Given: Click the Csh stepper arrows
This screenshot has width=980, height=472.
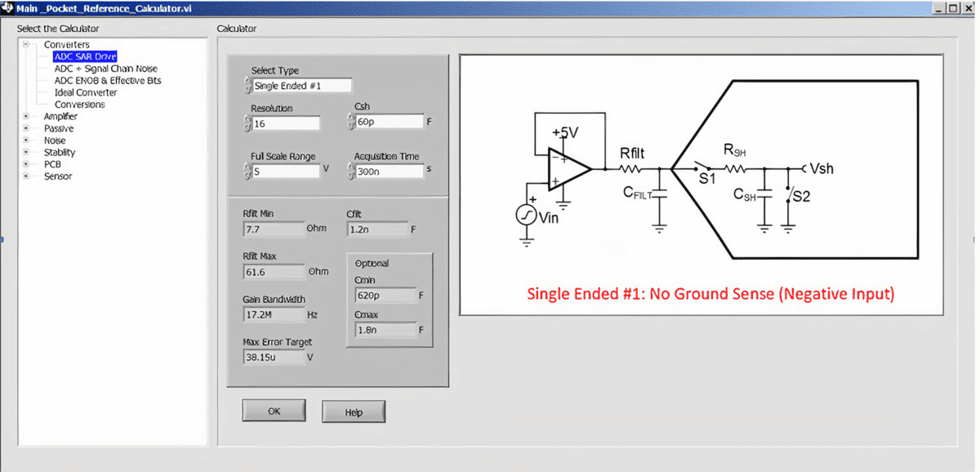Looking at the screenshot, I should (350, 122).
